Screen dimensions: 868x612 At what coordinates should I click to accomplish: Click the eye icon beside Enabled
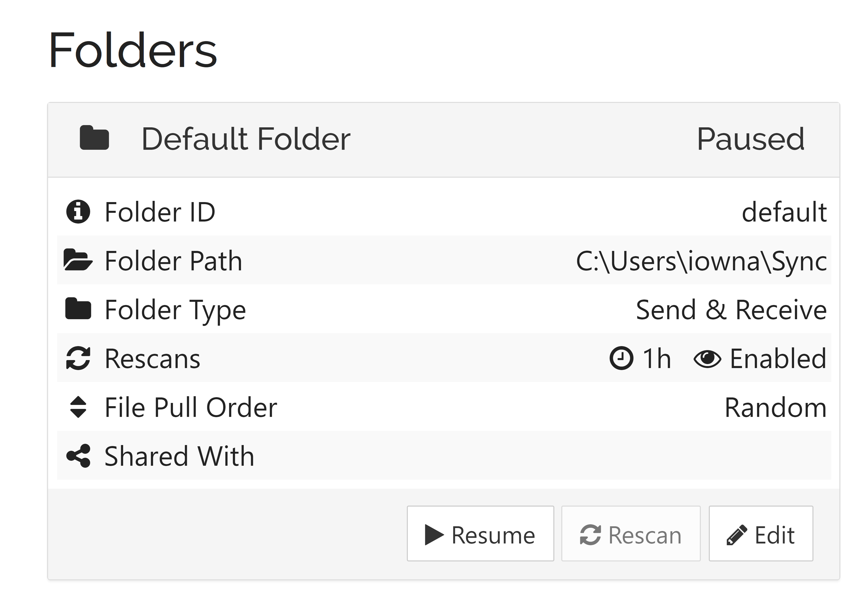[x=707, y=358]
